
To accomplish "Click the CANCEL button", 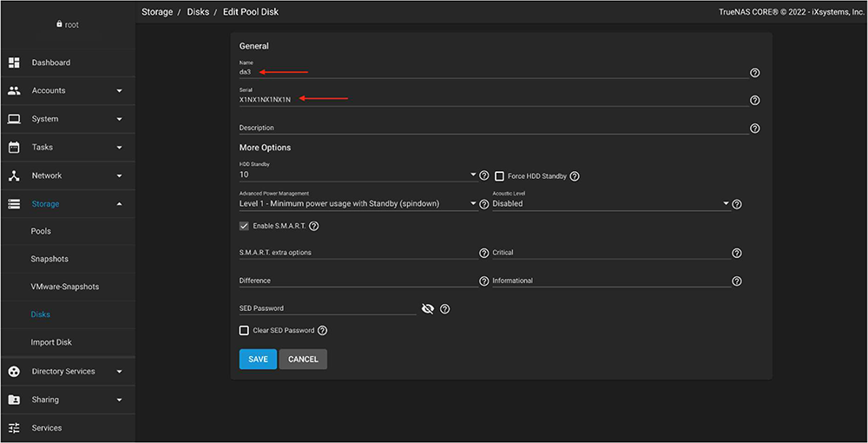I will pyautogui.click(x=303, y=360).
